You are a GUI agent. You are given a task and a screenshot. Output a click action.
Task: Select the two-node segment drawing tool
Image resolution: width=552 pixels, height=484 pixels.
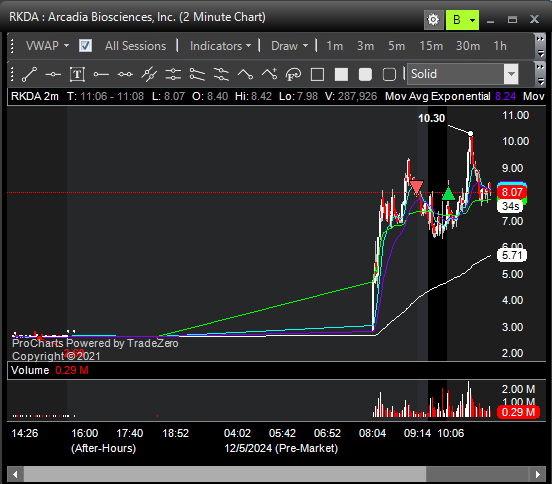(125, 74)
